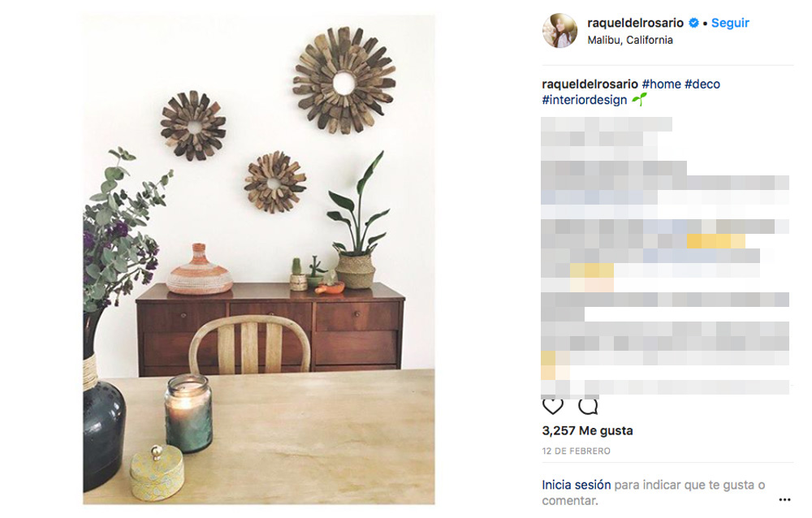Open the Malibu, California location
The height and width of the screenshot is (518, 812).
(x=630, y=40)
